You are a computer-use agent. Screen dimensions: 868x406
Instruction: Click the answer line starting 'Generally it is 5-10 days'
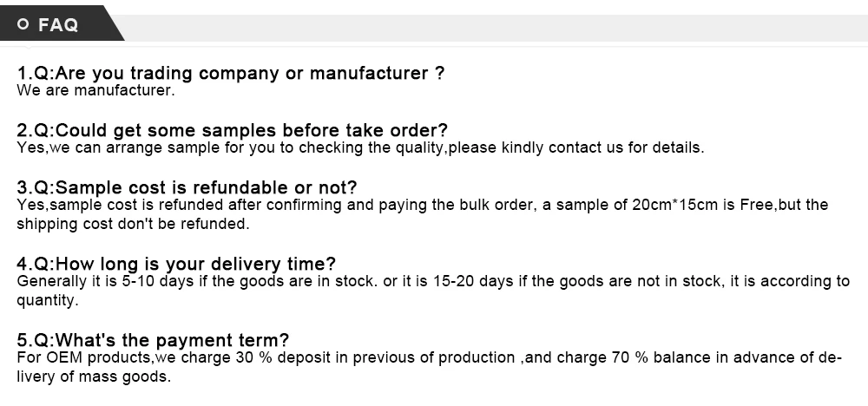[433, 281]
